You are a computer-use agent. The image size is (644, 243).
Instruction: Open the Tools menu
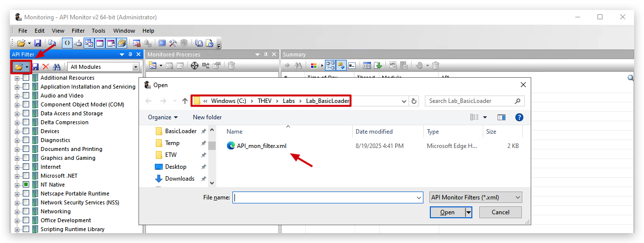coord(98,31)
